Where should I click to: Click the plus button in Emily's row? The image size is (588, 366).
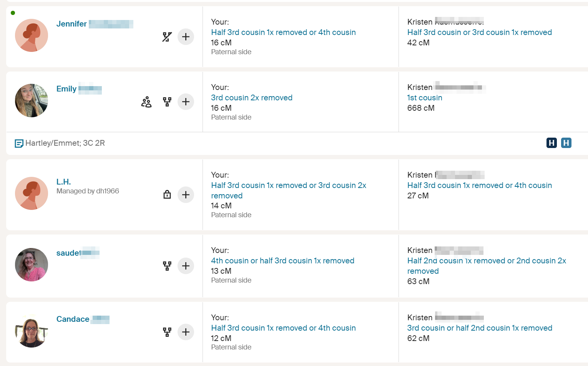186,102
